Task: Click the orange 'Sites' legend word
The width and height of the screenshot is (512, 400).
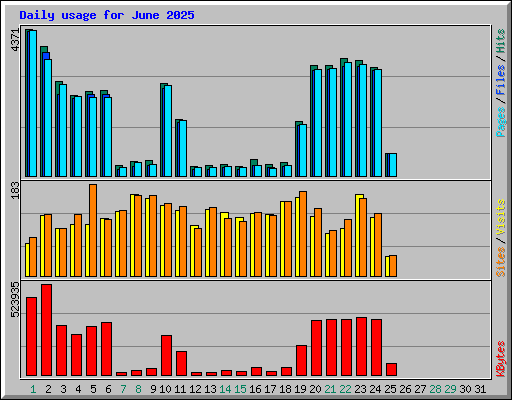Action: 500,262
